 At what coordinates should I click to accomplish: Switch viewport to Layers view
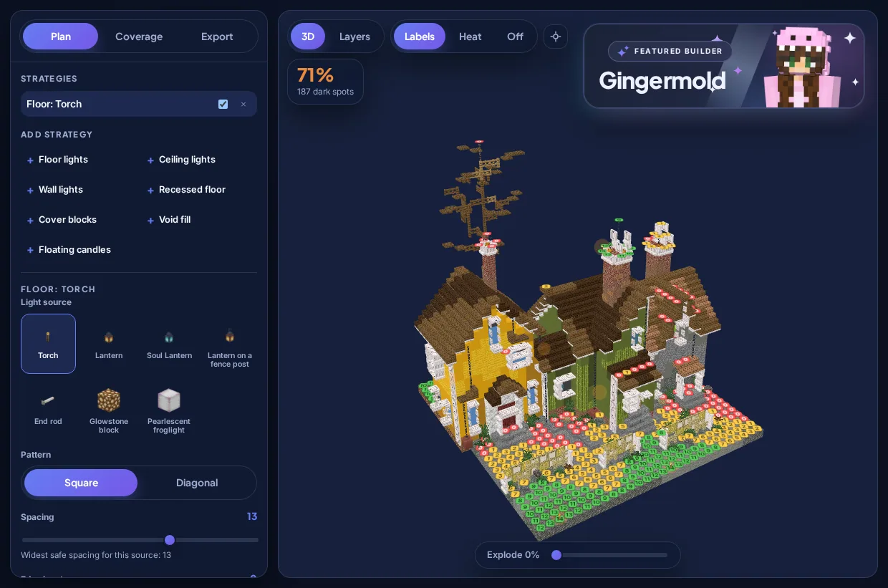click(354, 37)
